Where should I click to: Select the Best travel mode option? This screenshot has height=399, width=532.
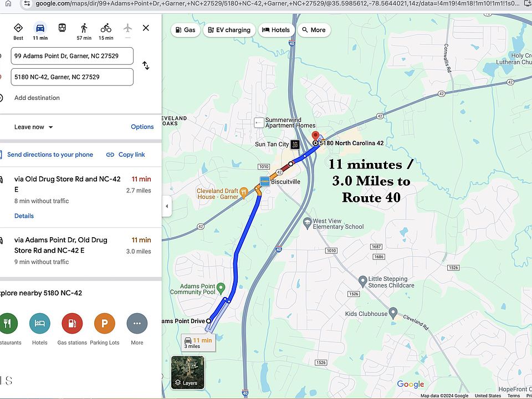tap(18, 28)
